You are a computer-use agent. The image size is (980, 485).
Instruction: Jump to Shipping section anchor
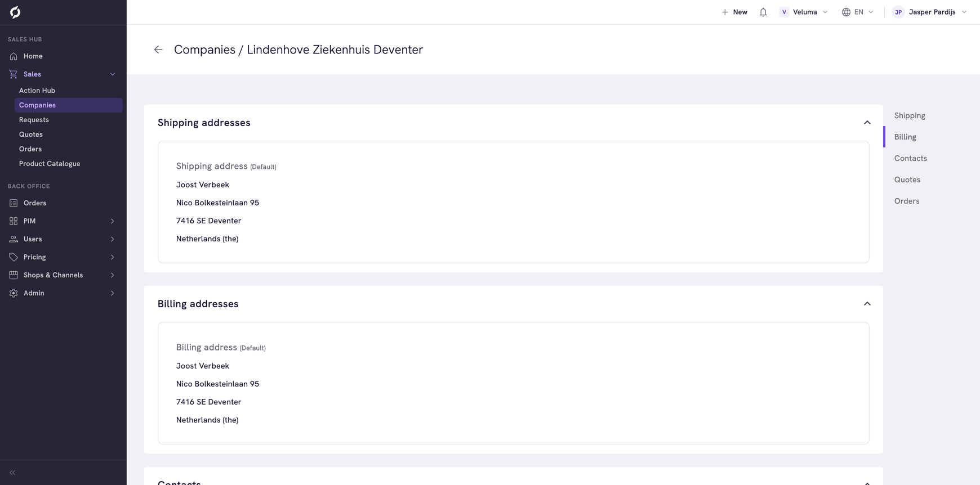[x=910, y=115]
